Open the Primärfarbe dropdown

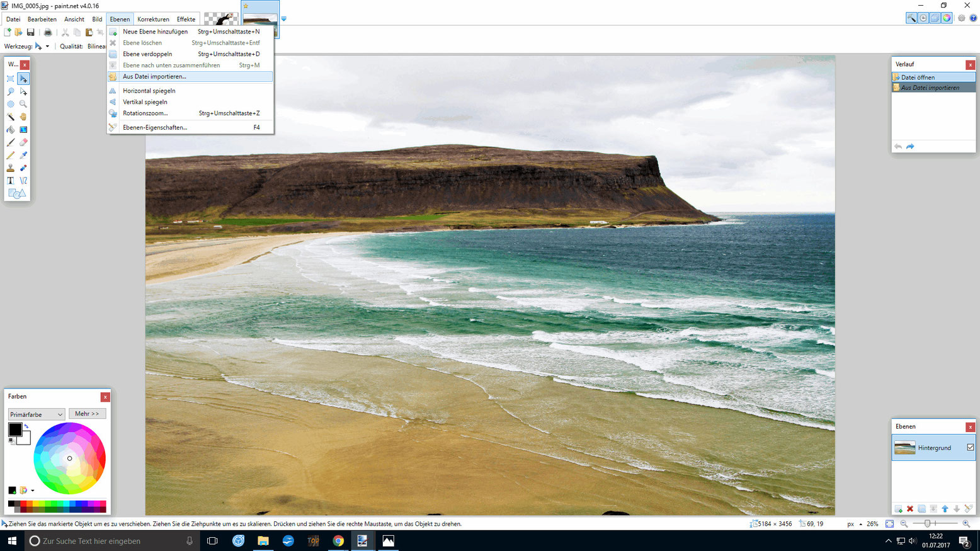pos(37,414)
